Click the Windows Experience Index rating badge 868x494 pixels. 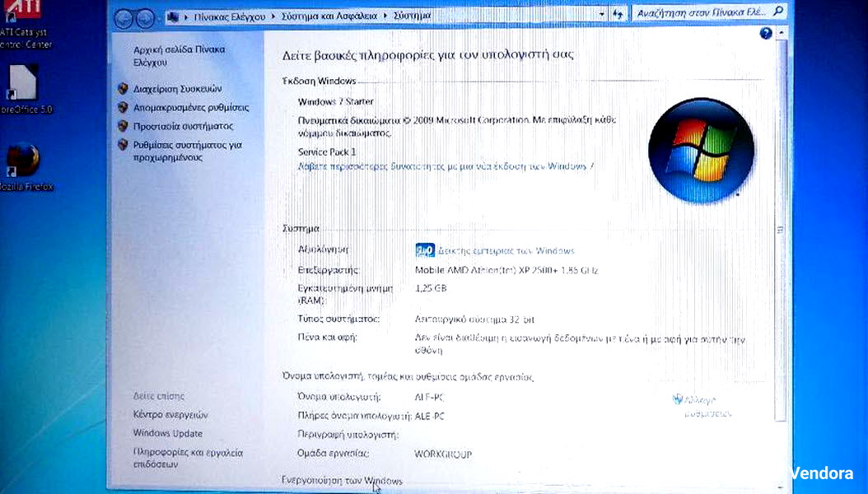(x=424, y=250)
